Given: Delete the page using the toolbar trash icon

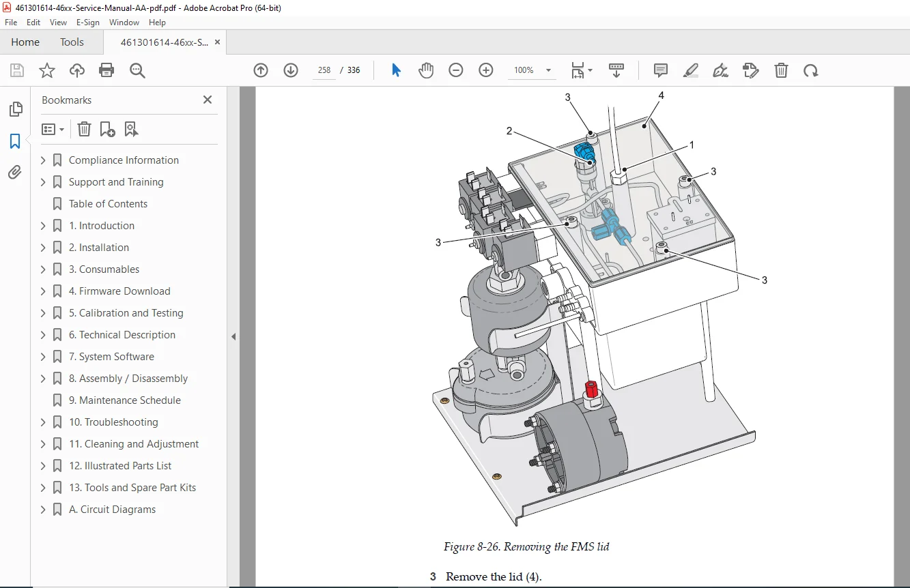Looking at the screenshot, I should (x=781, y=70).
